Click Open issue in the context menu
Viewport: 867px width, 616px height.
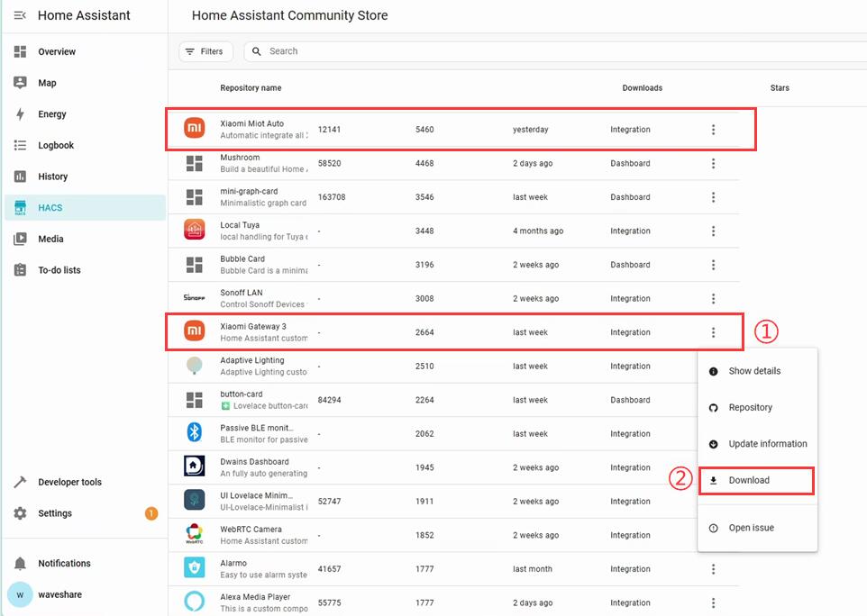point(751,528)
